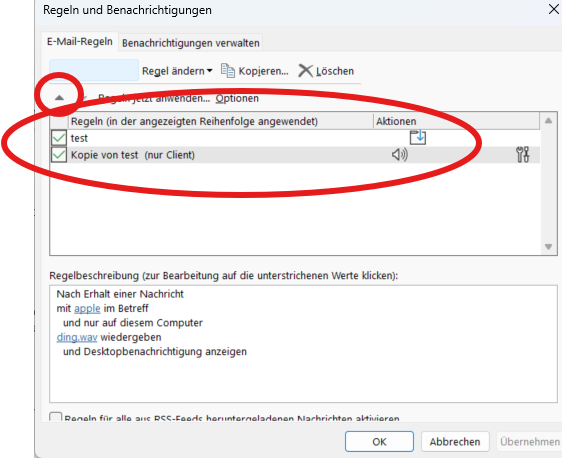Toggle the checkbox for Kopie von test
Image resolution: width=562 pixels, height=458 pixels.
[x=59, y=155]
